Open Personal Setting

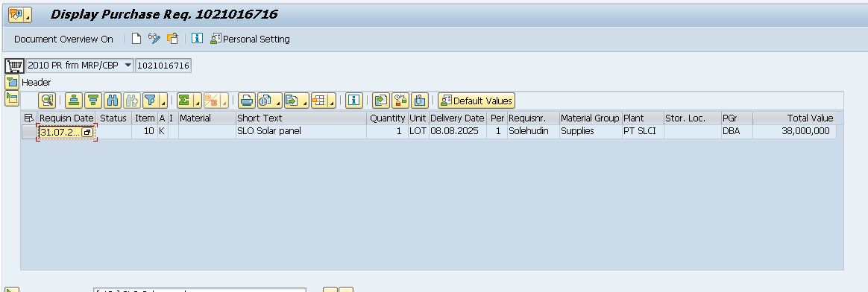[250, 39]
